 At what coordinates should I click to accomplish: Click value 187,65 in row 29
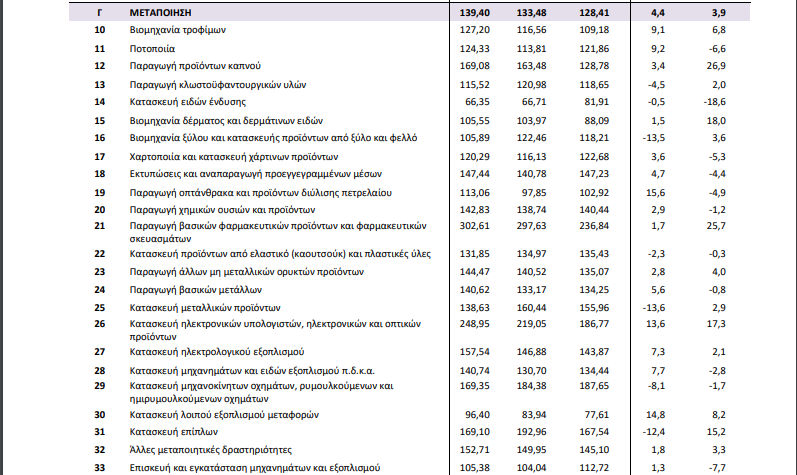(594, 386)
